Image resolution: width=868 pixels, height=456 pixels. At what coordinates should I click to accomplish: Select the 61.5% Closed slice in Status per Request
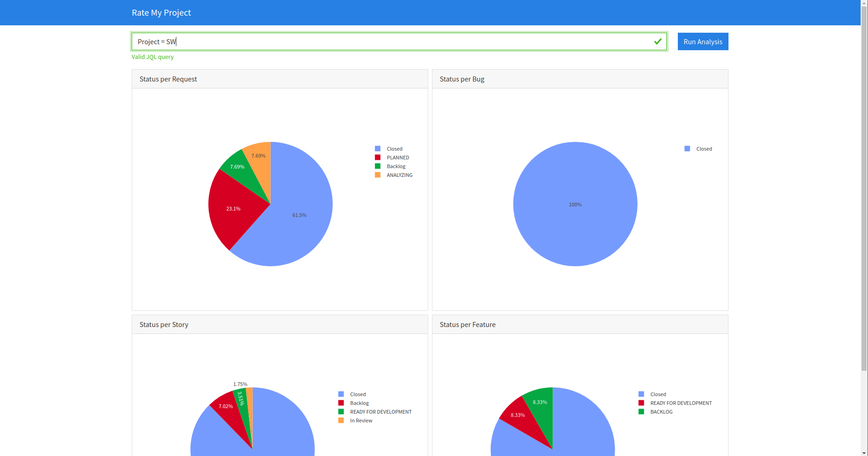click(299, 215)
